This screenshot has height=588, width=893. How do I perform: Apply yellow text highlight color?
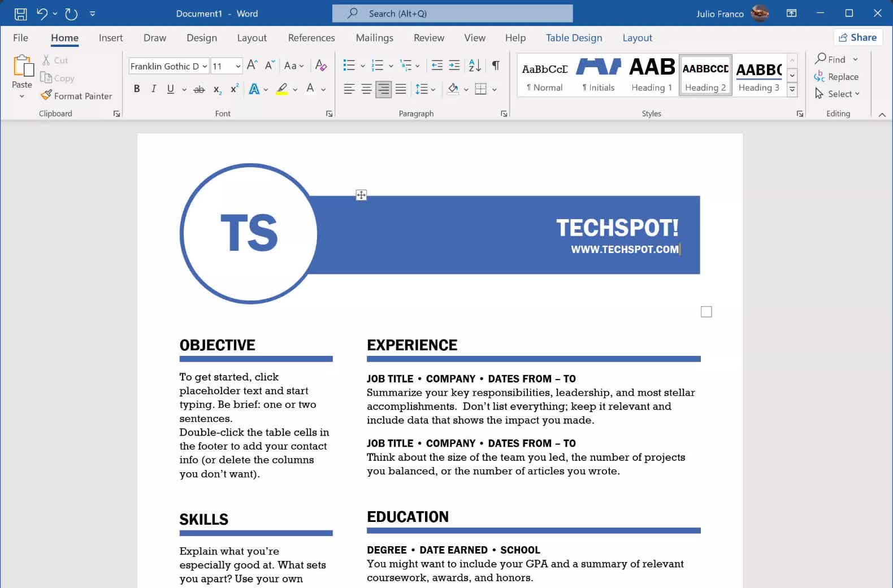[x=282, y=89]
